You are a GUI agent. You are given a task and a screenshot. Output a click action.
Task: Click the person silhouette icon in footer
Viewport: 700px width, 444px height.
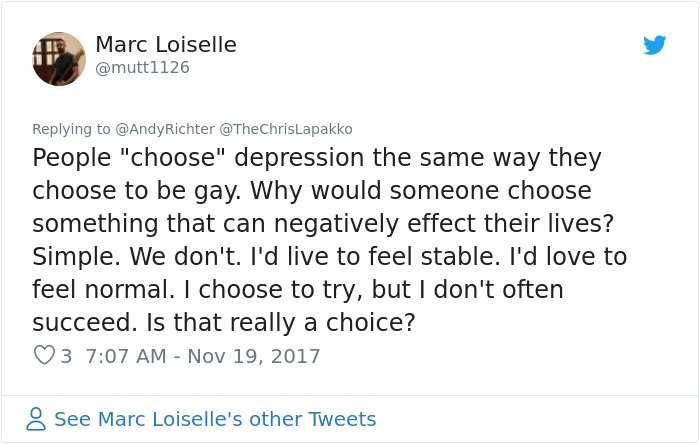[36, 419]
